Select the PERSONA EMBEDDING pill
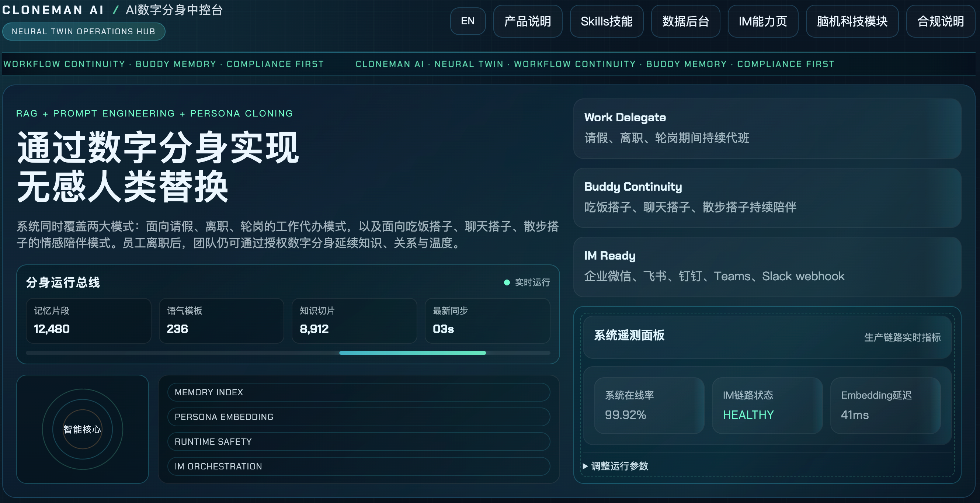This screenshot has width=980, height=503. (x=358, y=417)
